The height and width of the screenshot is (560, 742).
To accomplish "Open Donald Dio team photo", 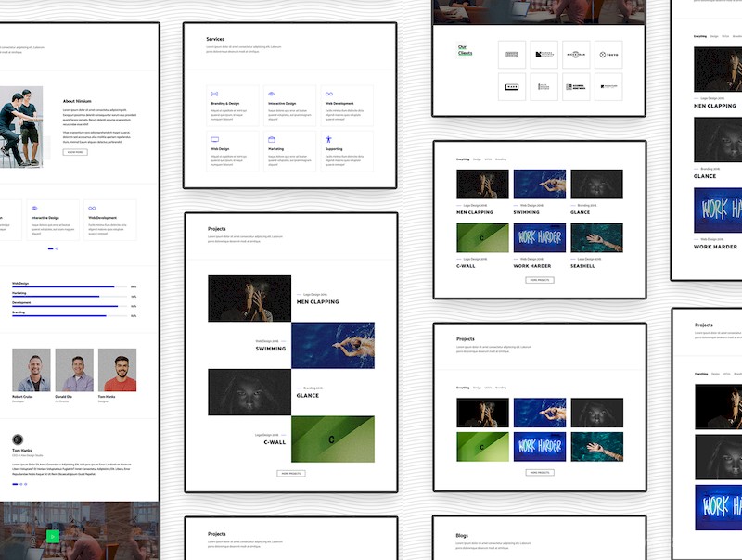I will coord(74,370).
